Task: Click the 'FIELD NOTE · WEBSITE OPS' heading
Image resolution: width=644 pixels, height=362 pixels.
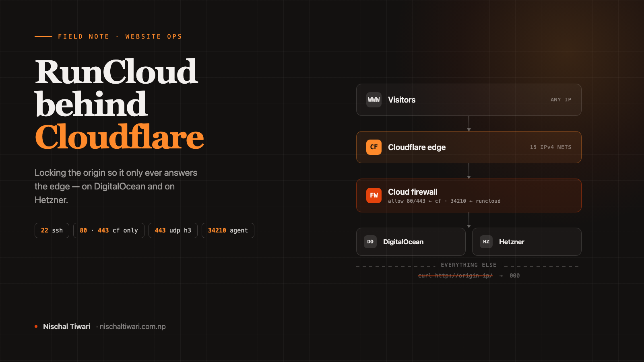Action: (120, 37)
